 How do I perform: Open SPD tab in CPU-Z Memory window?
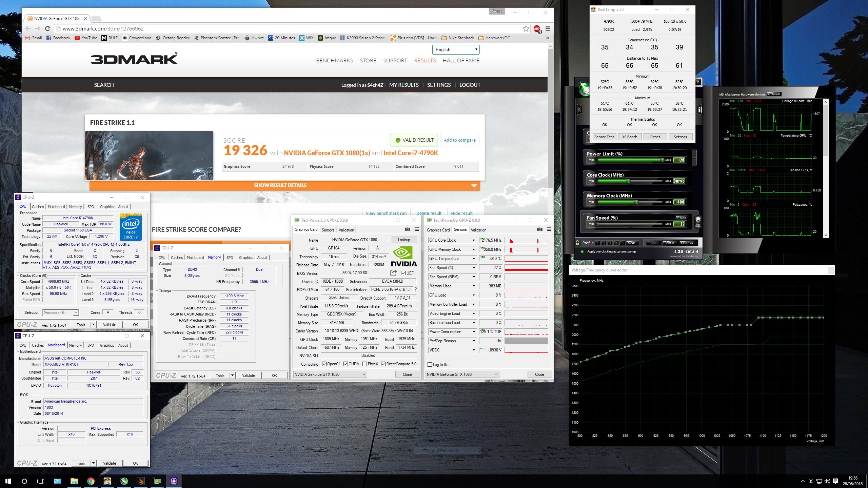230,258
